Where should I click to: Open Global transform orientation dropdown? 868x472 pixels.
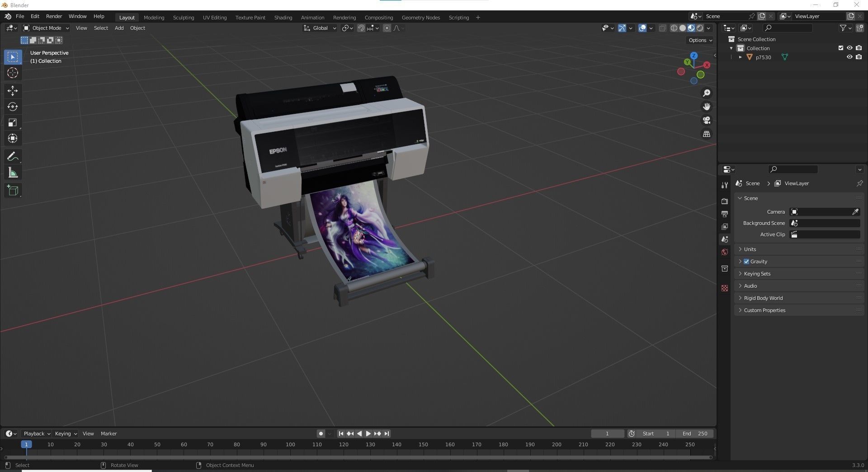(x=320, y=28)
